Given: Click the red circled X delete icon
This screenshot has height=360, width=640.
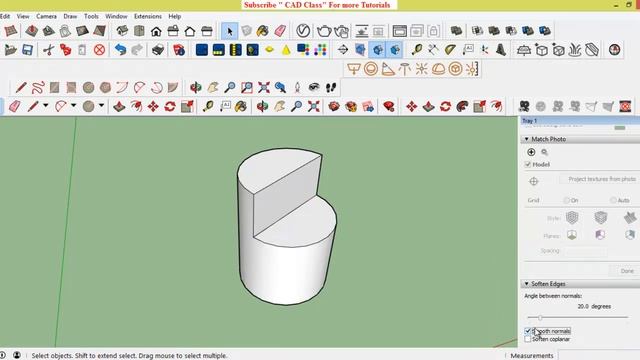Looking at the screenshot, I should click(x=99, y=50).
